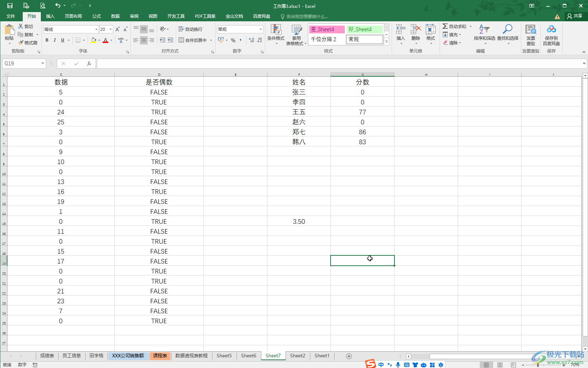
Task: Switch to Page Layout view in the status bar
Action: pos(500,365)
